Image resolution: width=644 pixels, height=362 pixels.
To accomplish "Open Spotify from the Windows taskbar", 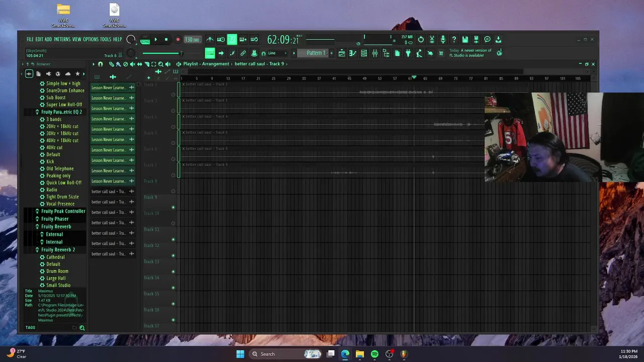I will point(374,354).
